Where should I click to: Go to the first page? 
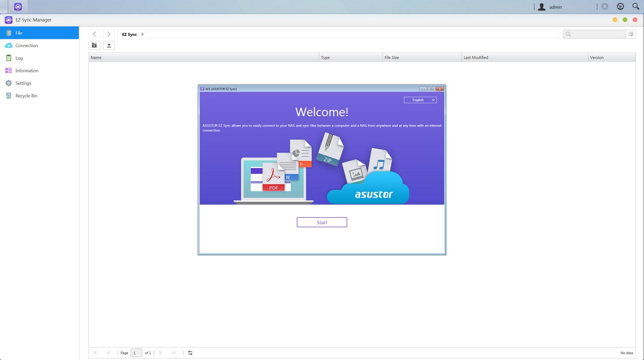pos(95,353)
